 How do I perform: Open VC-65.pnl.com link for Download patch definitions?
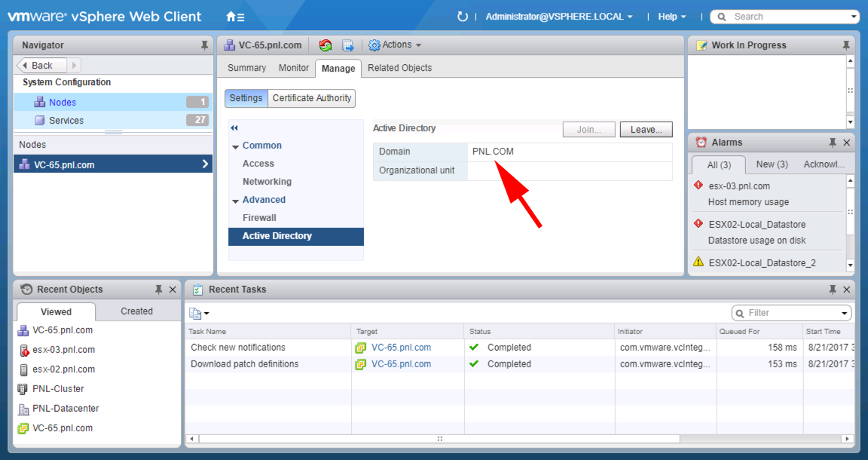click(401, 364)
